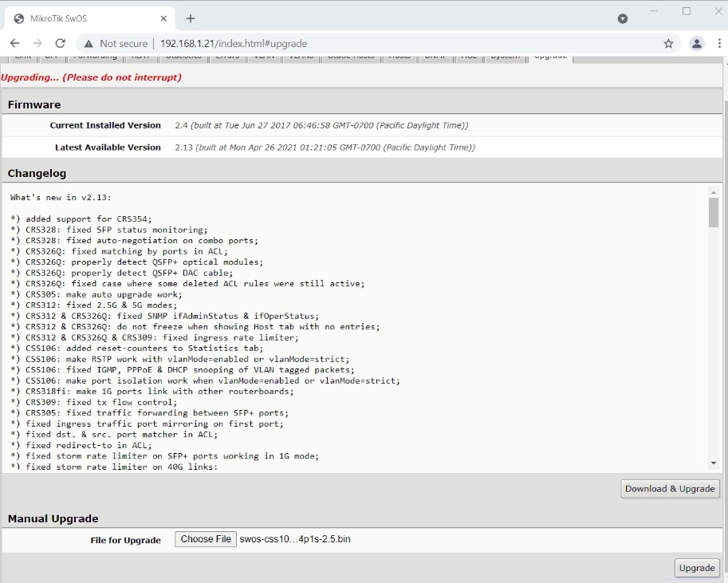Click 'fixed traffic forwarding between SFP+ ports'

tap(149, 413)
